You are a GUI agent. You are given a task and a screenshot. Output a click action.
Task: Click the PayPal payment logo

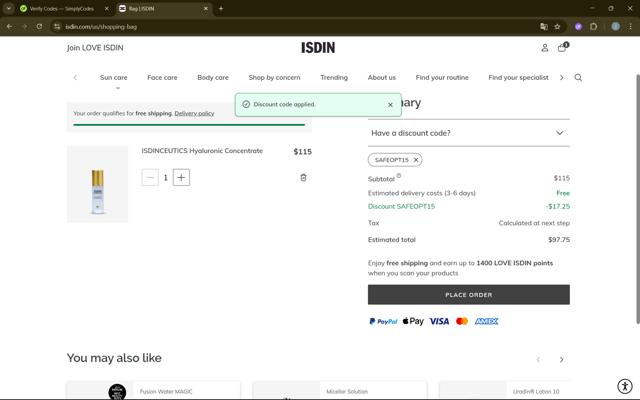[x=383, y=322]
